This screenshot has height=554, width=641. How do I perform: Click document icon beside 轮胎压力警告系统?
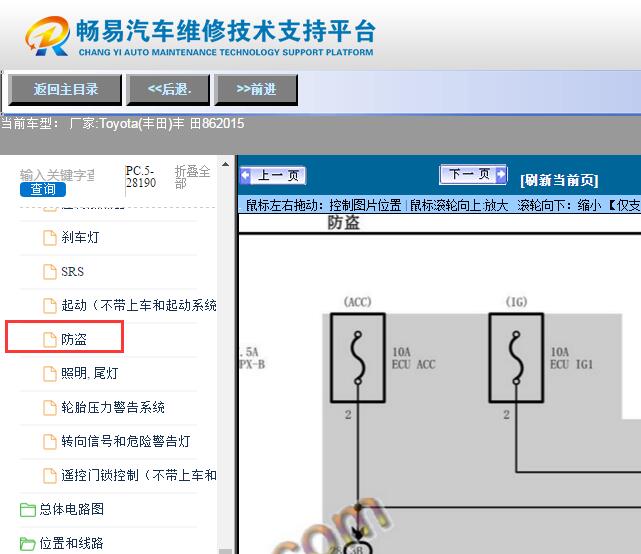[x=50, y=407]
